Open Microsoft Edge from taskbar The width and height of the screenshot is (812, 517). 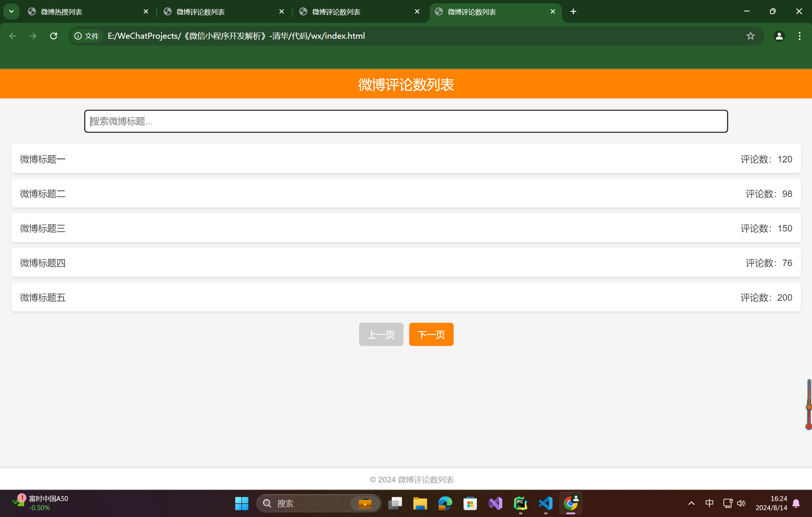click(445, 503)
